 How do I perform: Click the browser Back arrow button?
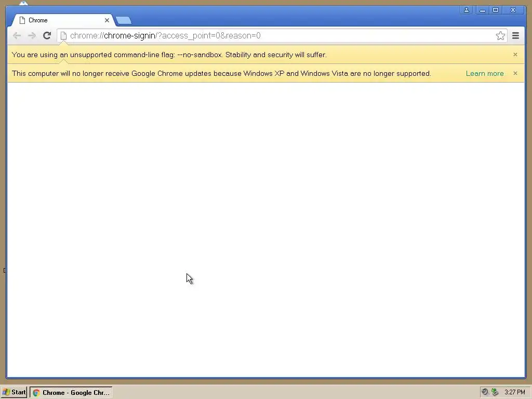[17, 36]
